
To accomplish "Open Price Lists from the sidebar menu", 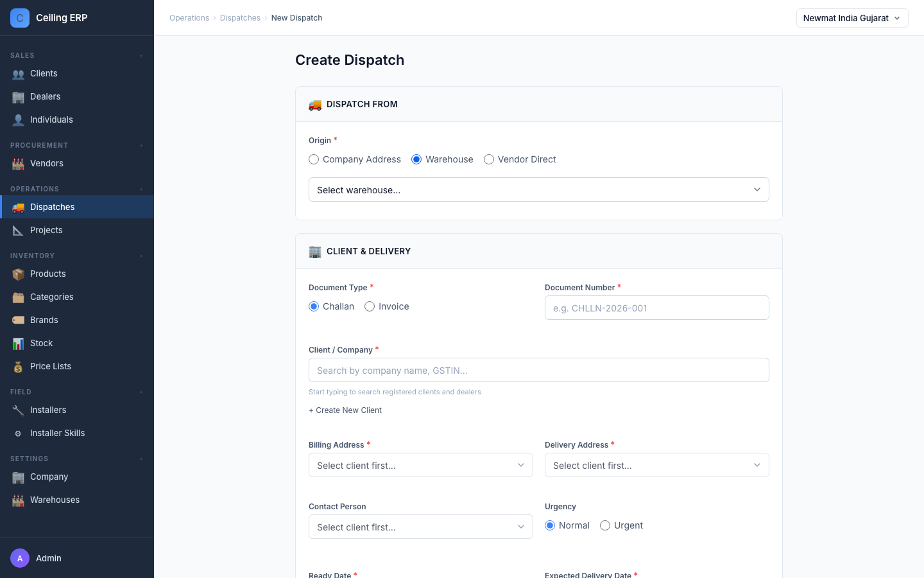I will click(77, 366).
